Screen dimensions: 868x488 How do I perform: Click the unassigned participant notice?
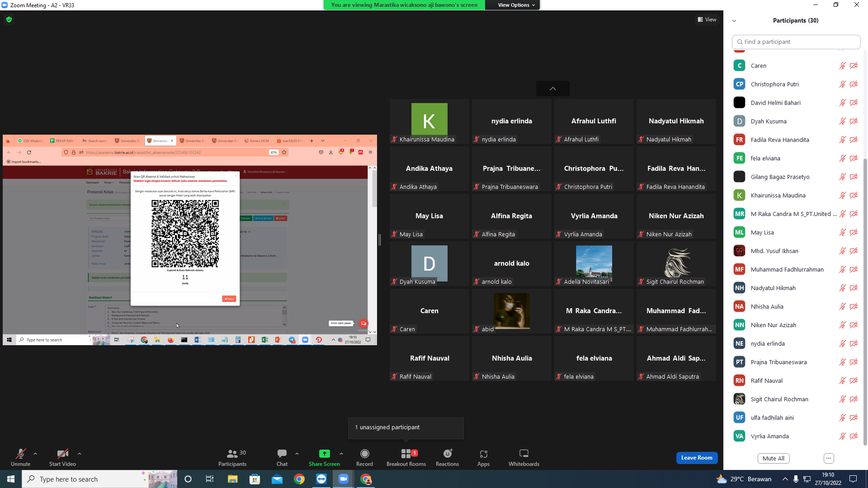click(406, 427)
